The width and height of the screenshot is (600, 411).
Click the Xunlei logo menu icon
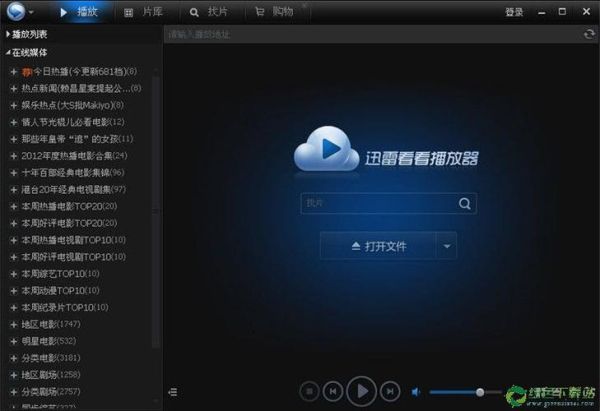(16, 12)
